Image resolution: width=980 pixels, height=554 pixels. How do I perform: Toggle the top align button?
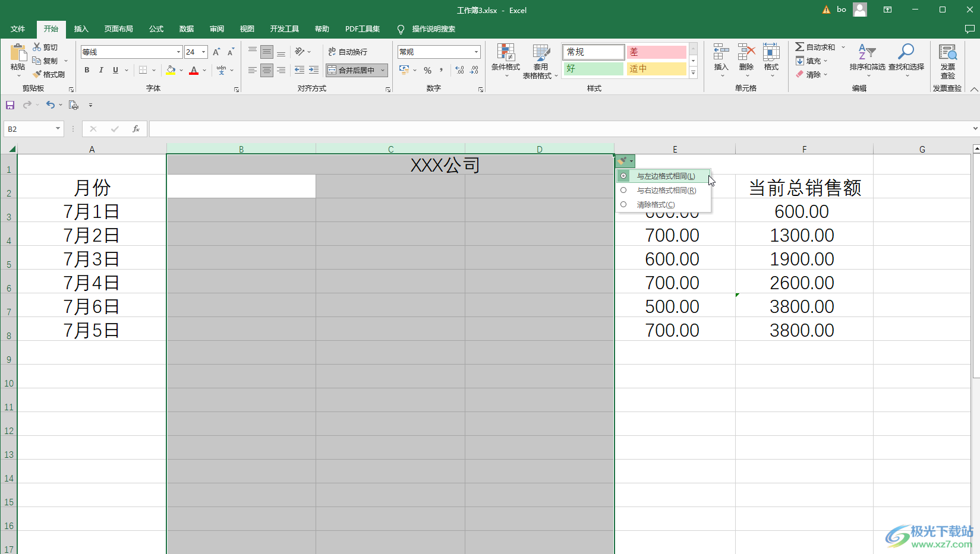tap(253, 52)
